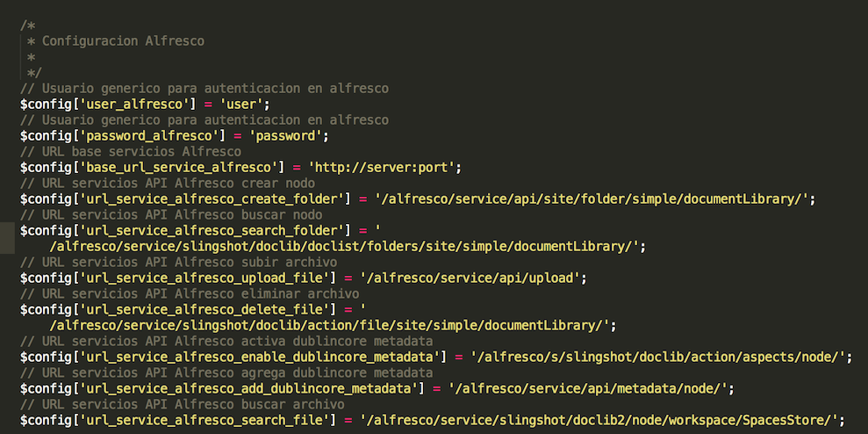868x434 pixels.
Task: Click the 'buscar archivo' comment line
Action: pyautogui.click(x=183, y=403)
